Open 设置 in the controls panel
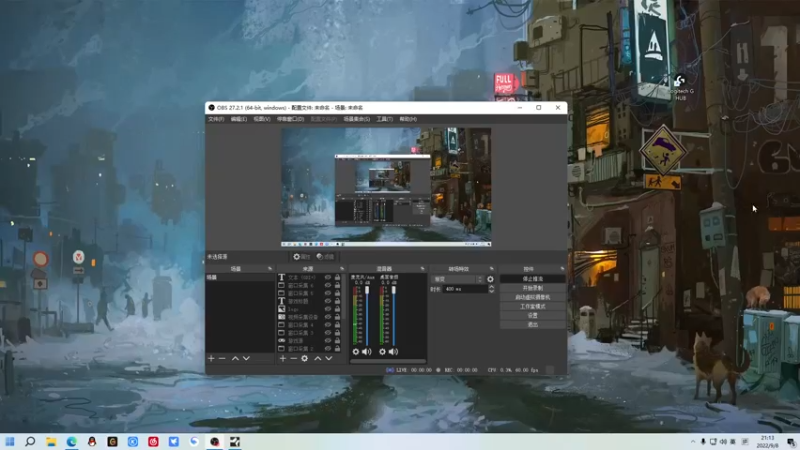Image resolution: width=800 pixels, height=450 pixels. (533, 315)
